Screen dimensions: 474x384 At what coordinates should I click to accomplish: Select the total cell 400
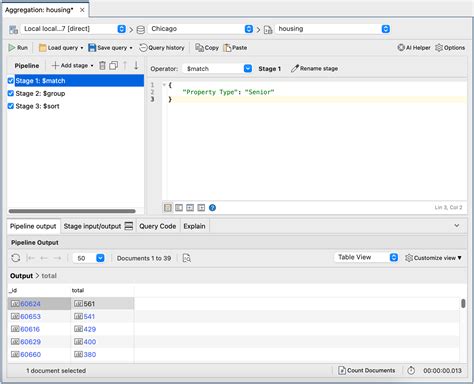(x=102, y=342)
